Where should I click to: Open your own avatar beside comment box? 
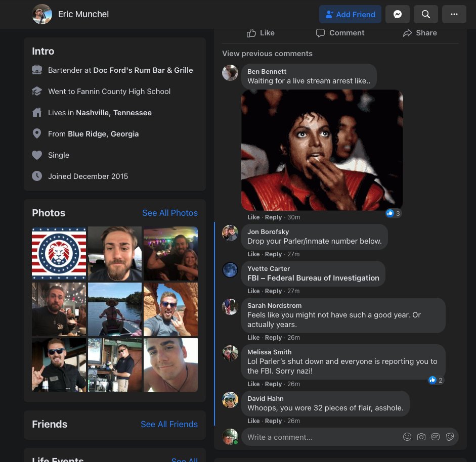pyautogui.click(x=230, y=437)
